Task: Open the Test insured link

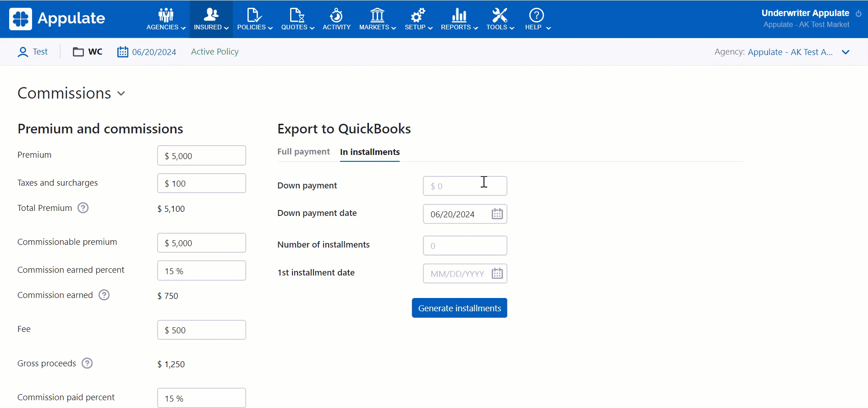Action: coord(40,52)
